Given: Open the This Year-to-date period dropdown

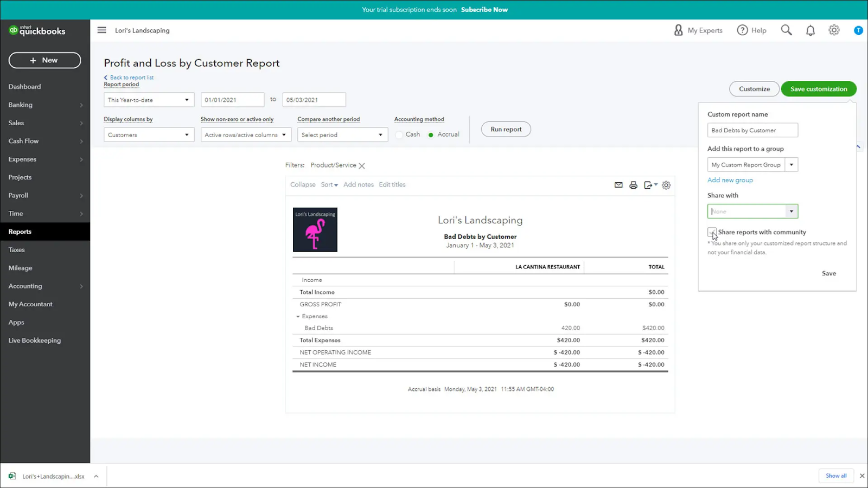Looking at the screenshot, I should tap(149, 100).
